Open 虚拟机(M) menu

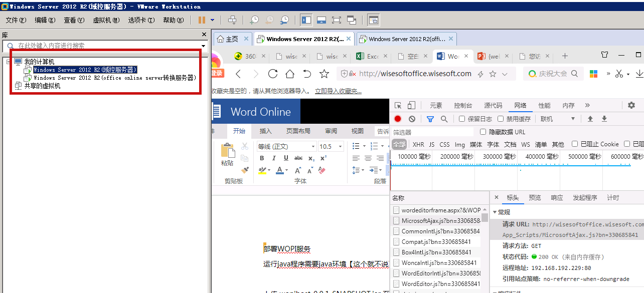[106, 20]
